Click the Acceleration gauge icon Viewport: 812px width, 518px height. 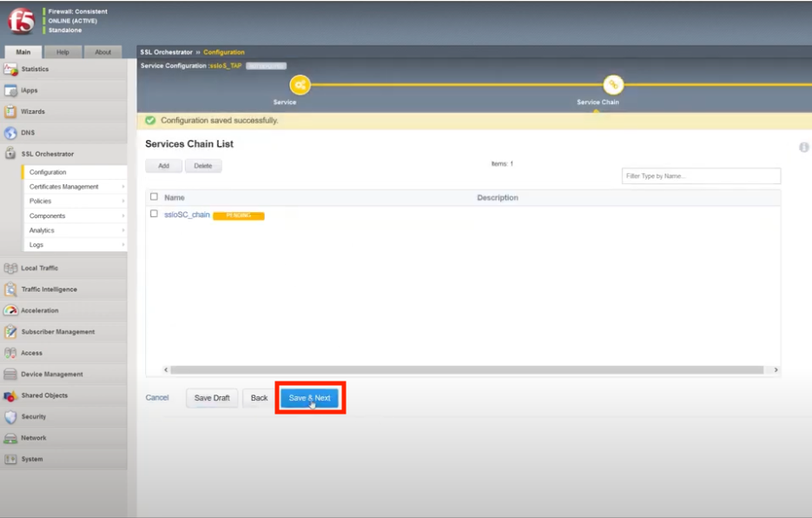[10, 310]
